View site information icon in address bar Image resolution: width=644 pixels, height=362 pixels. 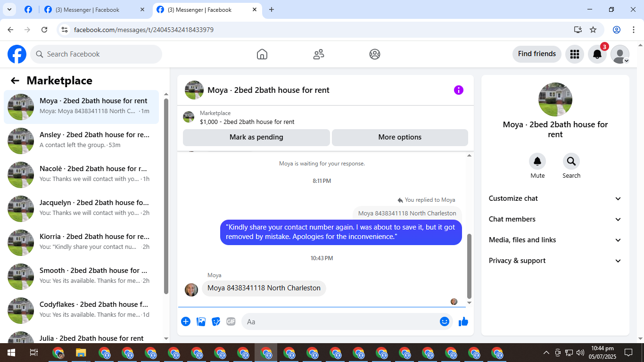[65, 30]
